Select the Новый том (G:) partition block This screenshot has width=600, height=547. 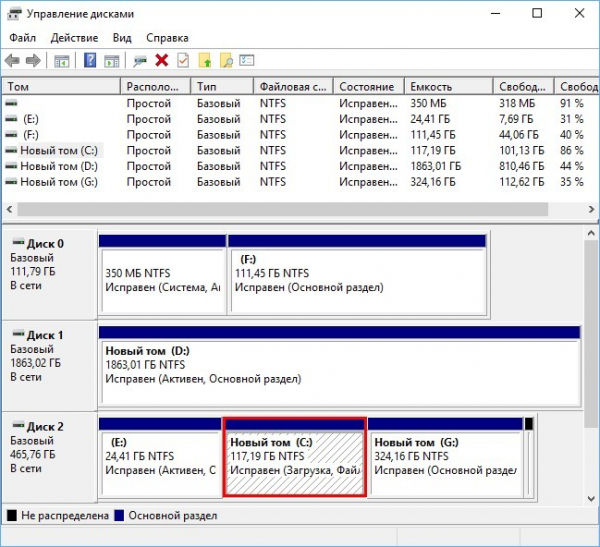(445, 457)
